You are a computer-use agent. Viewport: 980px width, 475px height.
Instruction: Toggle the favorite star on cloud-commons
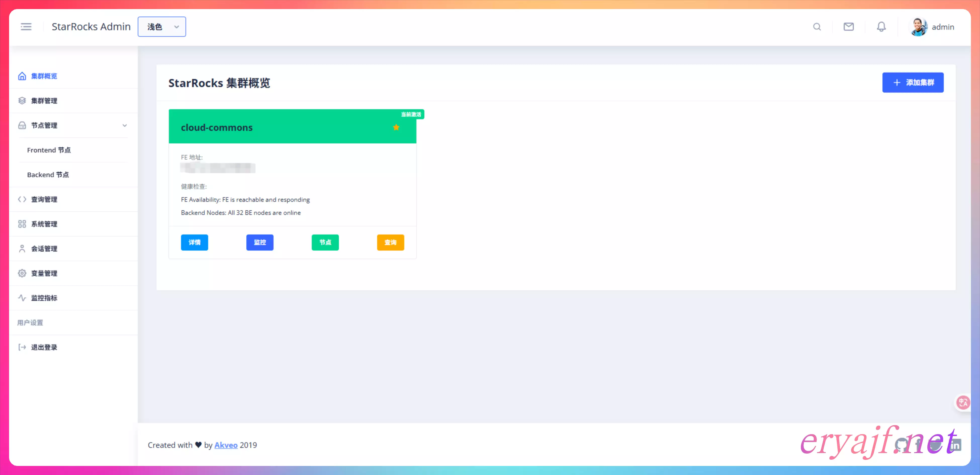(396, 127)
